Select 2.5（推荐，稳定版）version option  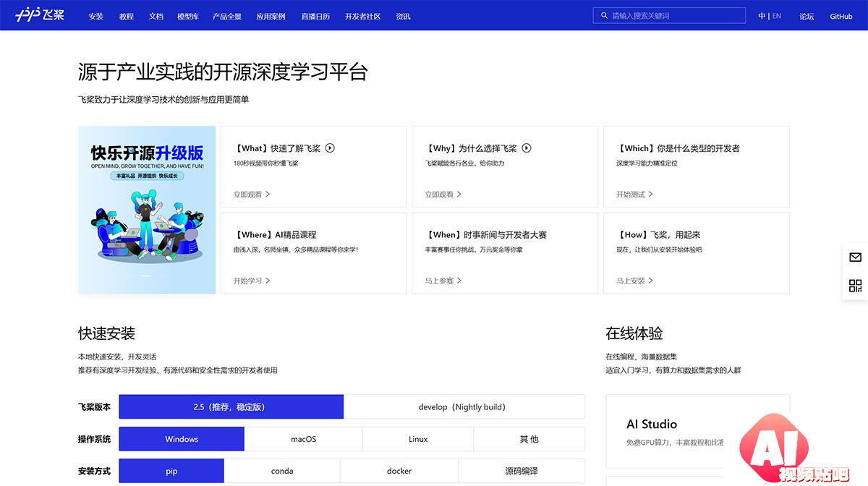[x=231, y=406]
